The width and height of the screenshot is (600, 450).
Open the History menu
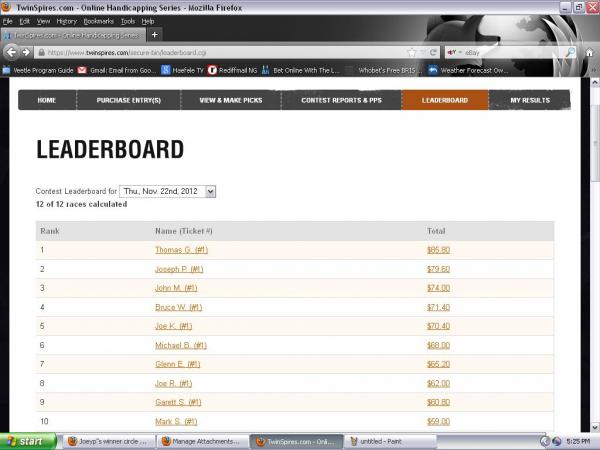(66, 20)
